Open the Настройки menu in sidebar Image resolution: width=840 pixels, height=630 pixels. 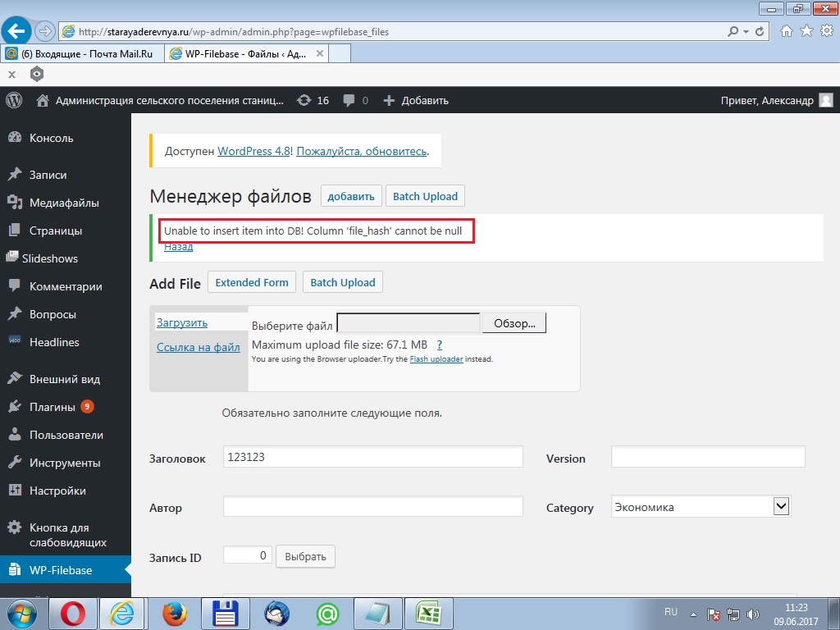coord(57,491)
